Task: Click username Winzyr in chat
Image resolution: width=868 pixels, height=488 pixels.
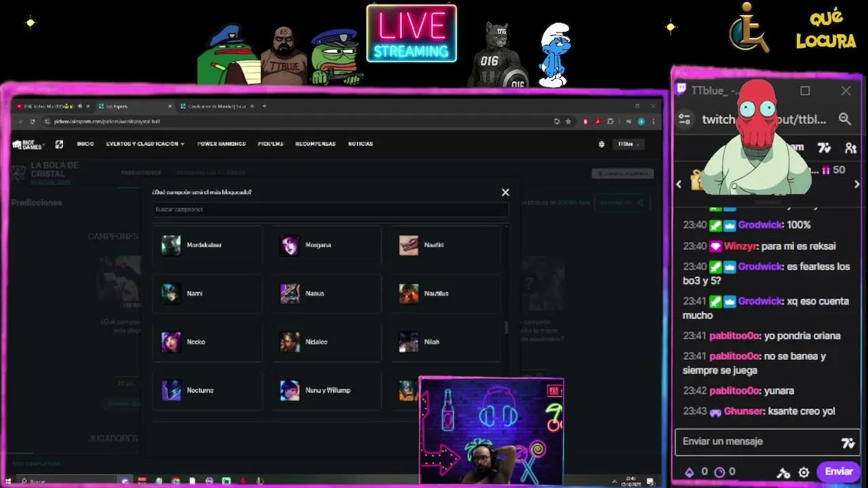Action: (739, 246)
